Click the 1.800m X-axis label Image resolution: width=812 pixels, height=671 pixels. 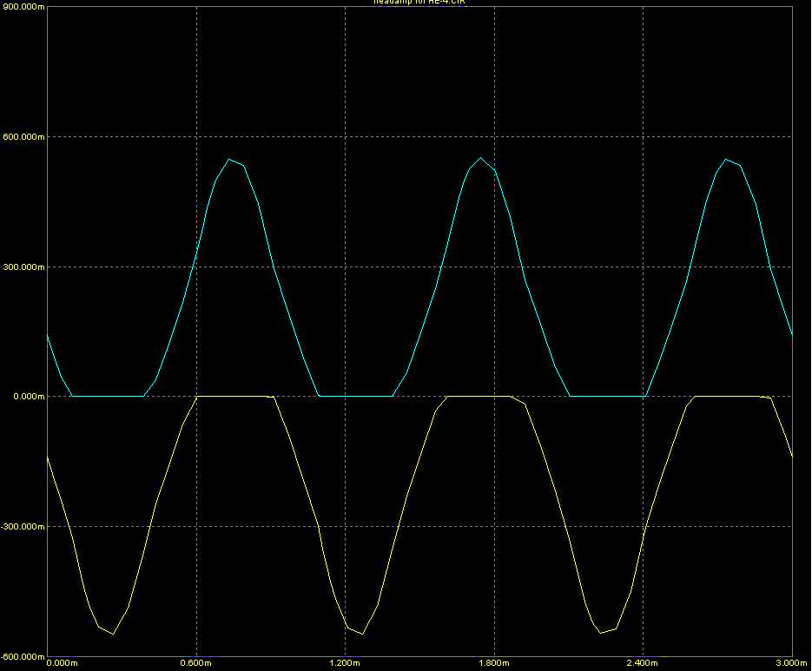[494, 664]
